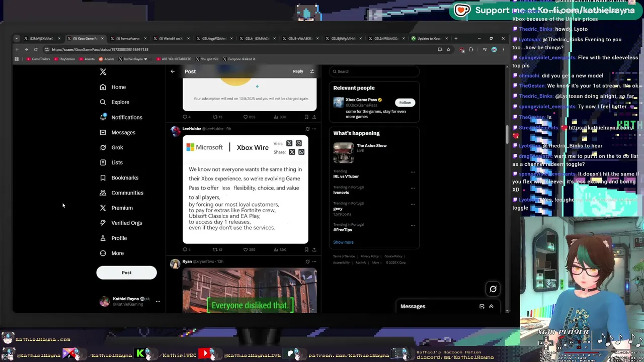Click Show more under trends
This screenshot has width=644, height=362.
pyautogui.click(x=343, y=242)
